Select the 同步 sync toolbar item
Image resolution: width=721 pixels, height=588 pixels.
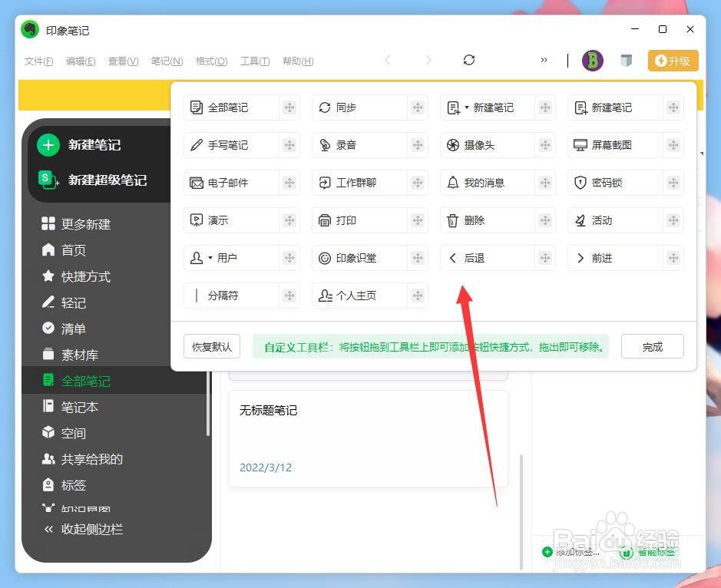pyautogui.click(x=369, y=107)
